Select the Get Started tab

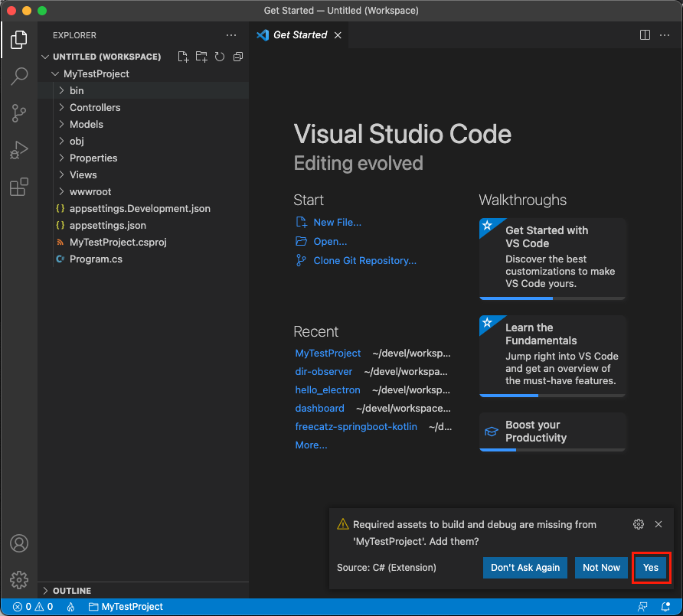coord(299,35)
